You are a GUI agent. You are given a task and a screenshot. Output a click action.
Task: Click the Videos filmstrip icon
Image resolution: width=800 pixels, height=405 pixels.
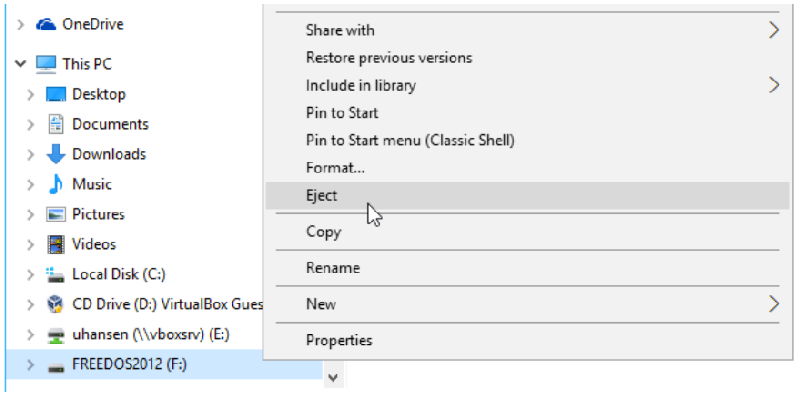(x=56, y=244)
